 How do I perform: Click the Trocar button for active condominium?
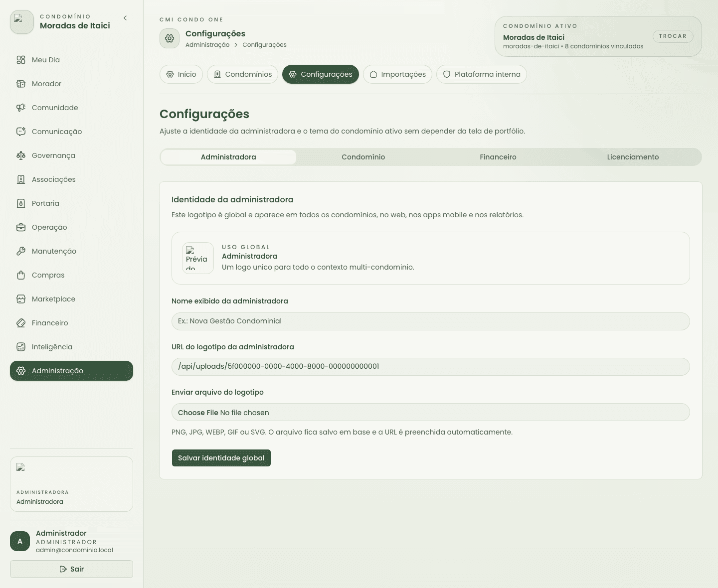(673, 36)
